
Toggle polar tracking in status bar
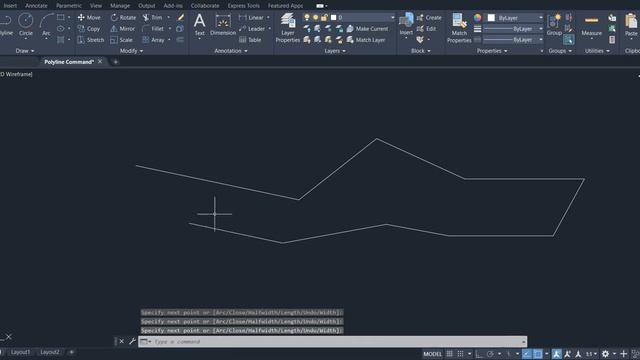click(x=490, y=354)
